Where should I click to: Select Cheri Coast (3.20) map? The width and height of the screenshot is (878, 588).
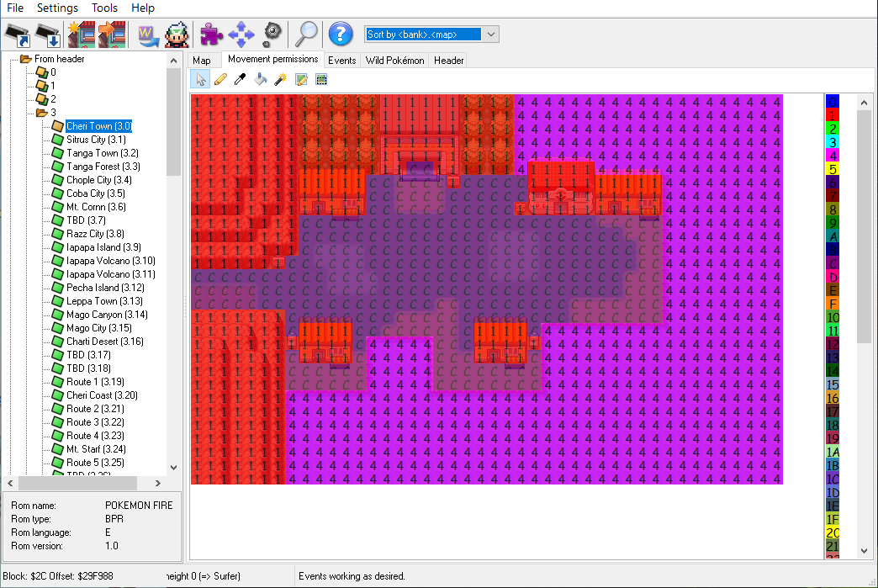coord(102,395)
